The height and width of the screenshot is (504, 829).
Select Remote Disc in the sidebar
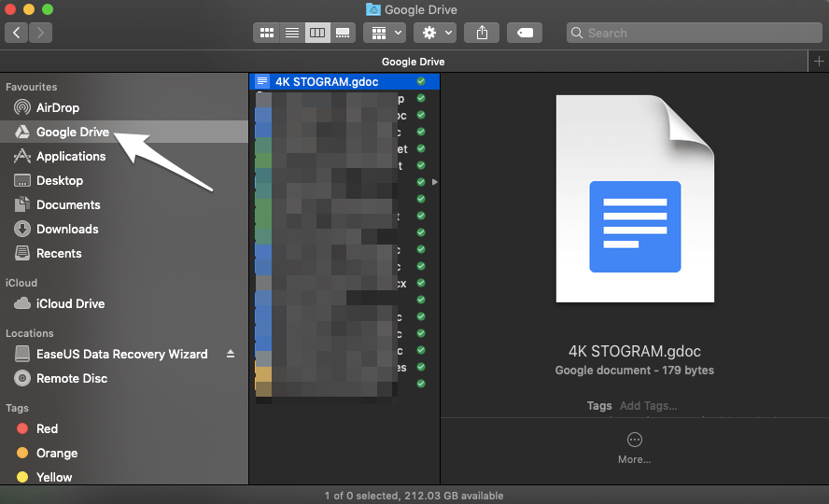tap(124, 378)
